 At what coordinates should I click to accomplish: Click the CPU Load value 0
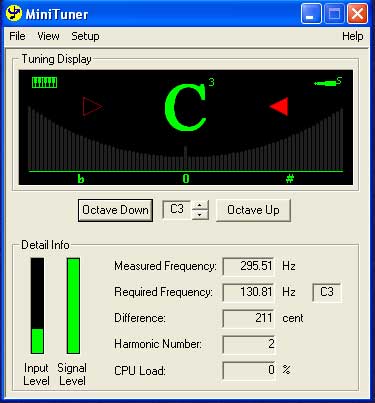click(248, 370)
